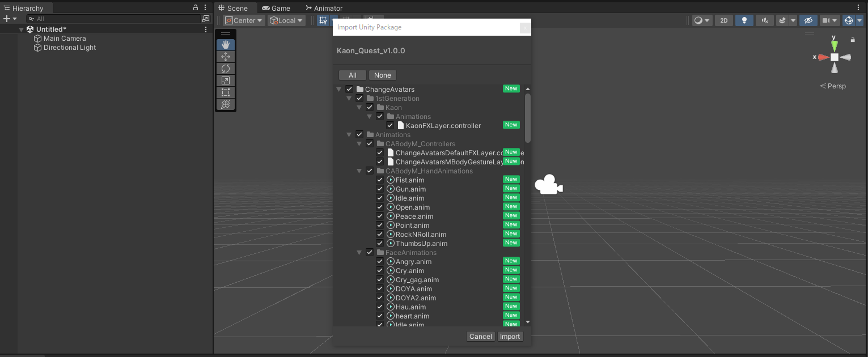Select the combined Transform tool
The width and height of the screenshot is (868, 357).
pos(226,104)
